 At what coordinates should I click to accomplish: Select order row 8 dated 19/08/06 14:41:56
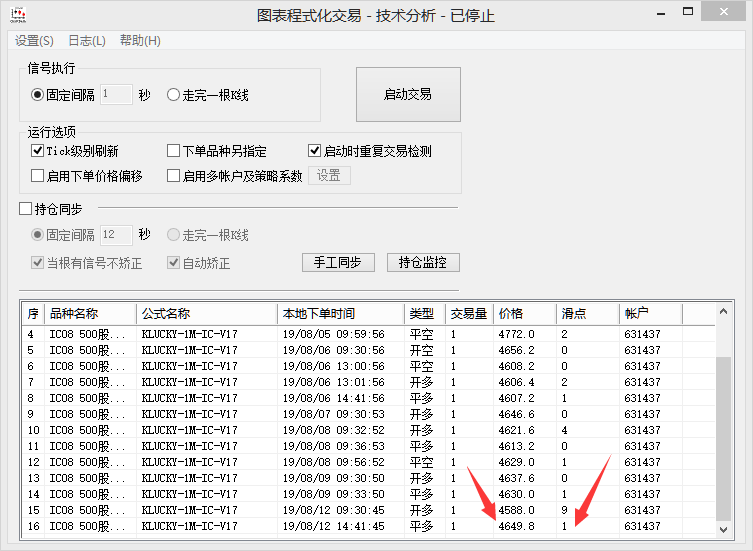pyautogui.click(x=369, y=398)
